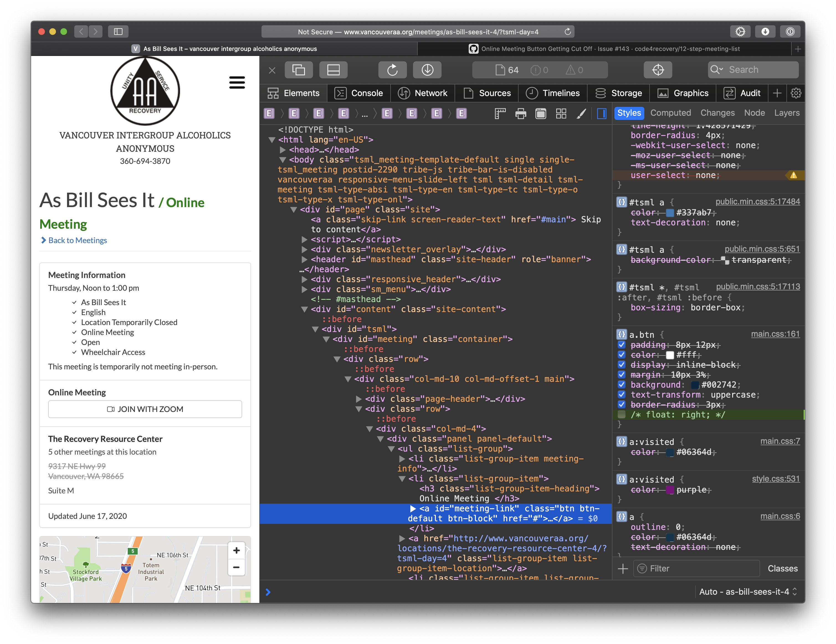Click the reload page inspector icon
Viewport: 836px width, 644px height.
(392, 70)
